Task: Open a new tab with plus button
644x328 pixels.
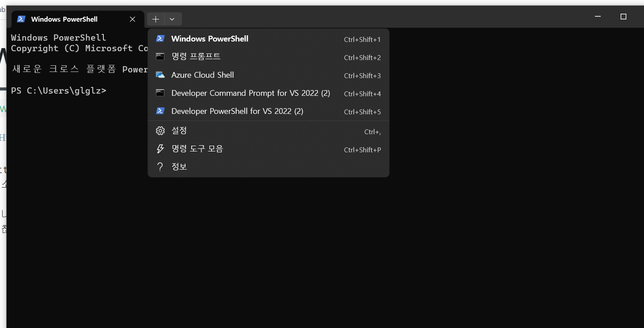Action: (x=155, y=19)
